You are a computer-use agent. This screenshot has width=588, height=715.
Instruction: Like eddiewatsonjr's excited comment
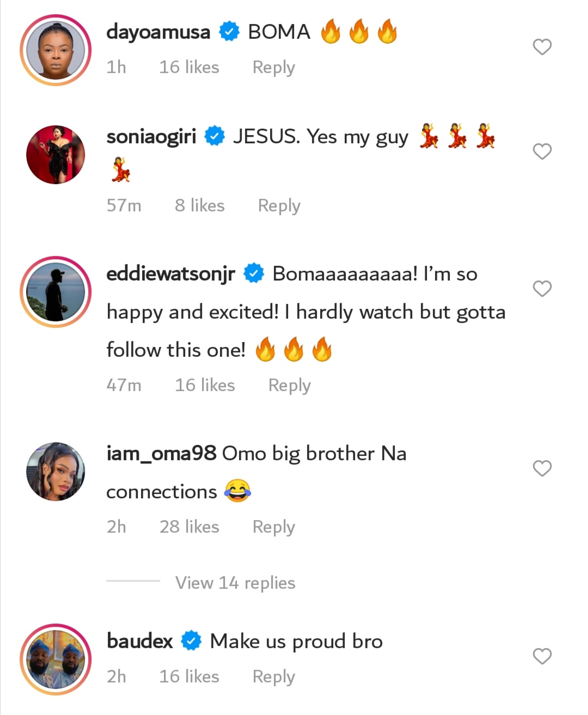coord(542,288)
